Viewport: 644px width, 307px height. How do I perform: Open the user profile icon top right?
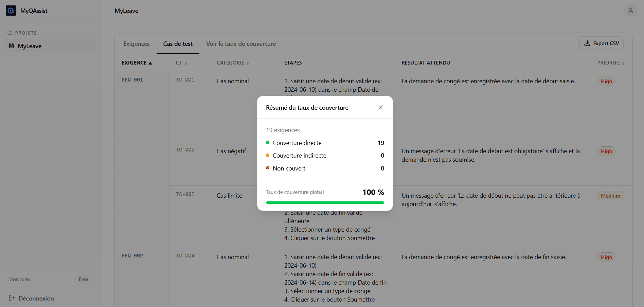[631, 11]
